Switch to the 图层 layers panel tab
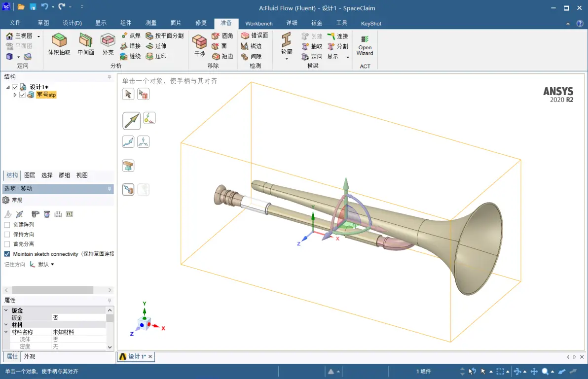This screenshot has width=588, height=379. click(x=30, y=175)
